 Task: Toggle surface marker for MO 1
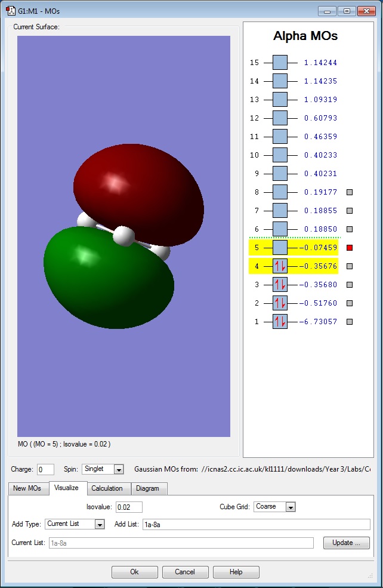point(350,321)
